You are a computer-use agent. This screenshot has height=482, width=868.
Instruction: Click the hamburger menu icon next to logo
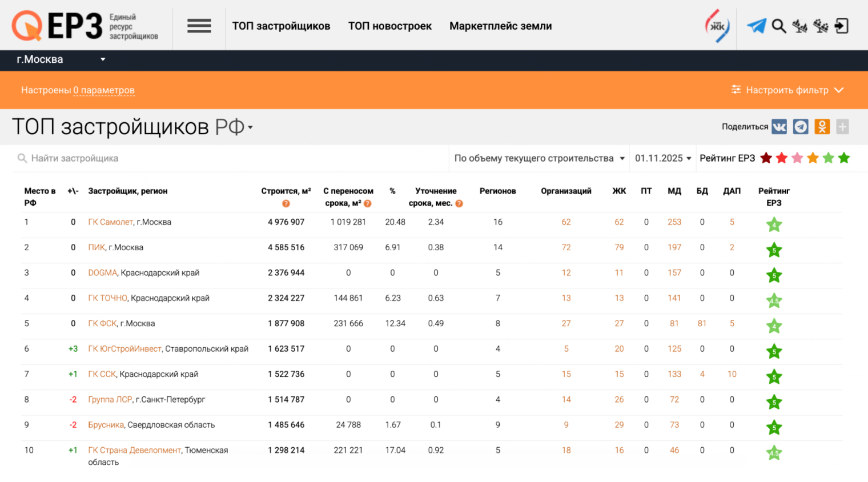[199, 26]
